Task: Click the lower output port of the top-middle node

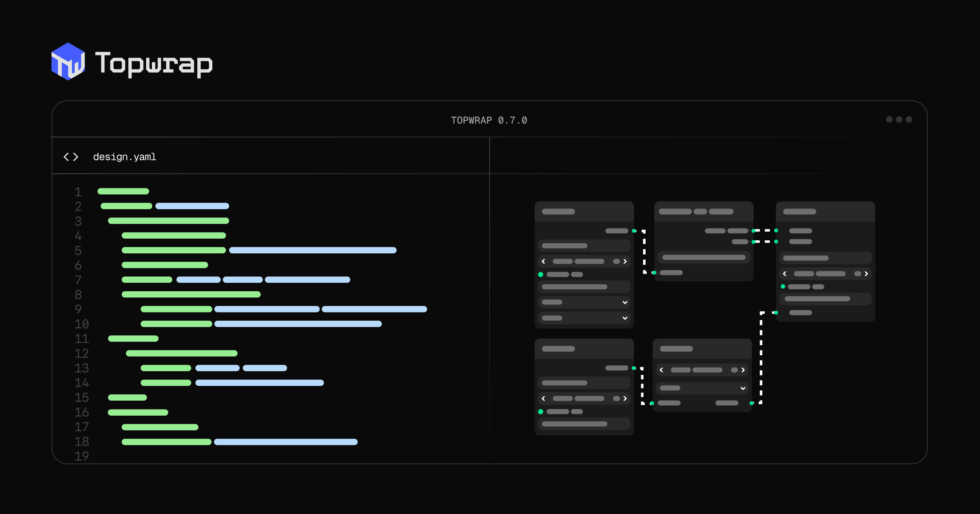Action: pyautogui.click(x=753, y=242)
